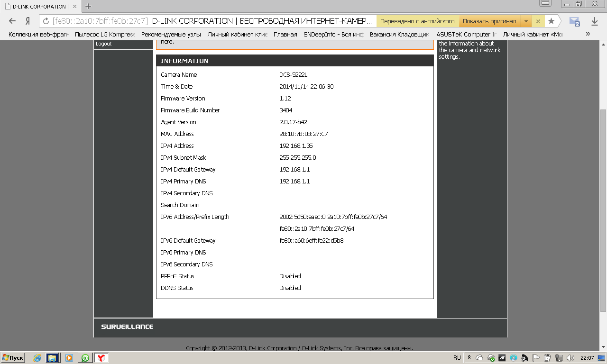607x364 pixels.
Task: Open the downloads arrow icon
Action: click(594, 21)
